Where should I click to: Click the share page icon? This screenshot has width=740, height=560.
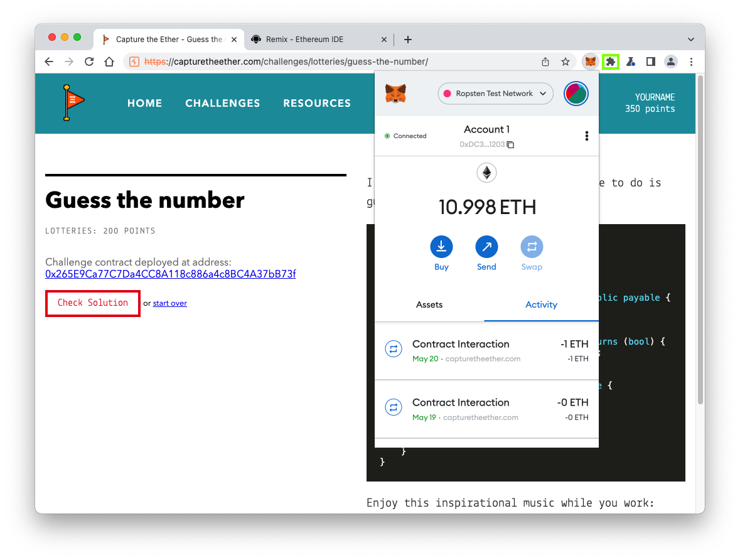[x=545, y=62]
